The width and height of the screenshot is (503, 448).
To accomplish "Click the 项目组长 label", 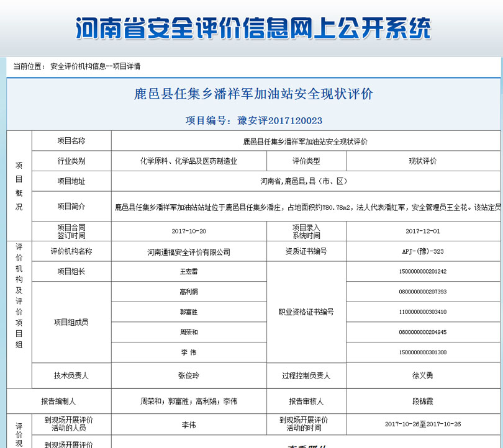I will 71,271.
